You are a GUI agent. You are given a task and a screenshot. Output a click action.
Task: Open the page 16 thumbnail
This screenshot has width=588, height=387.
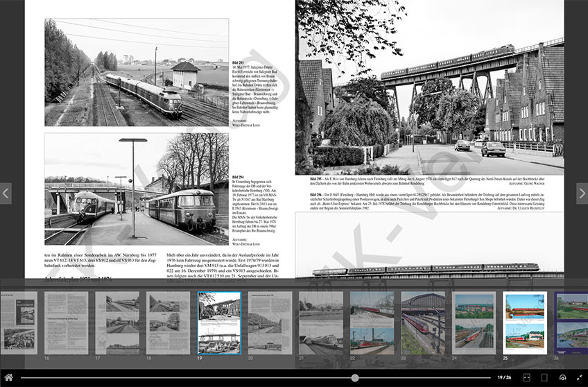click(67, 323)
